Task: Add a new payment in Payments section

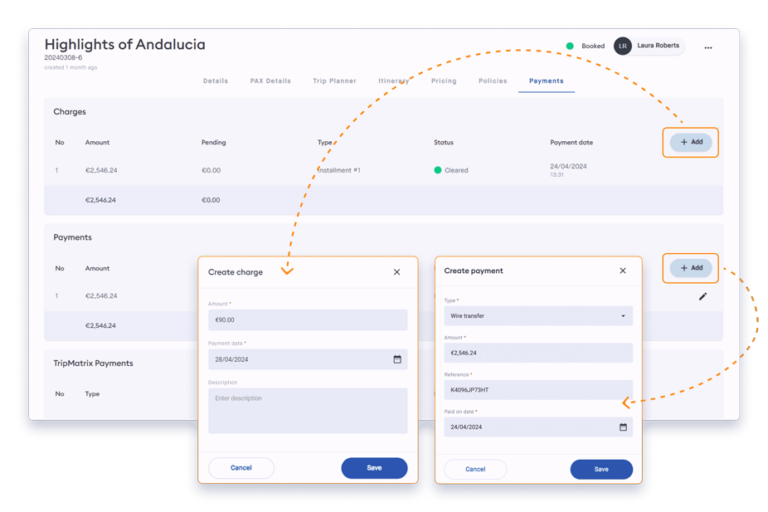Action: [x=690, y=268]
